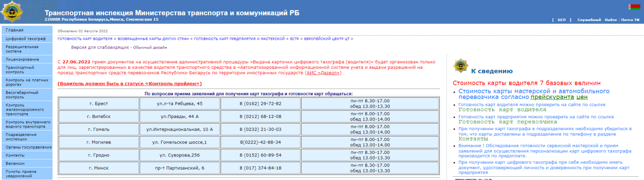Click the Belarus flag icon in header
The height and width of the screenshot is (180, 644).
(634, 7)
